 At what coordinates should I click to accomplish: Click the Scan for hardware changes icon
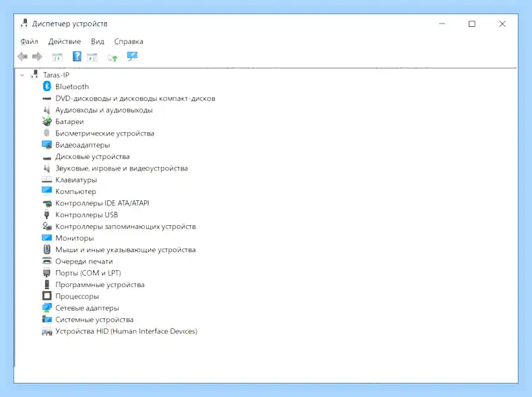click(x=132, y=57)
